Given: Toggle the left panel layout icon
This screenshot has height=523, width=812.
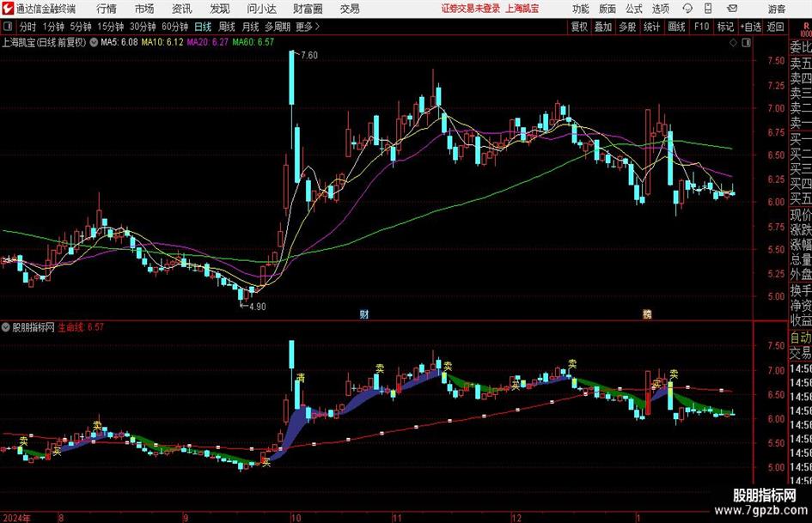Looking at the screenshot, I should click(x=8, y=27).
